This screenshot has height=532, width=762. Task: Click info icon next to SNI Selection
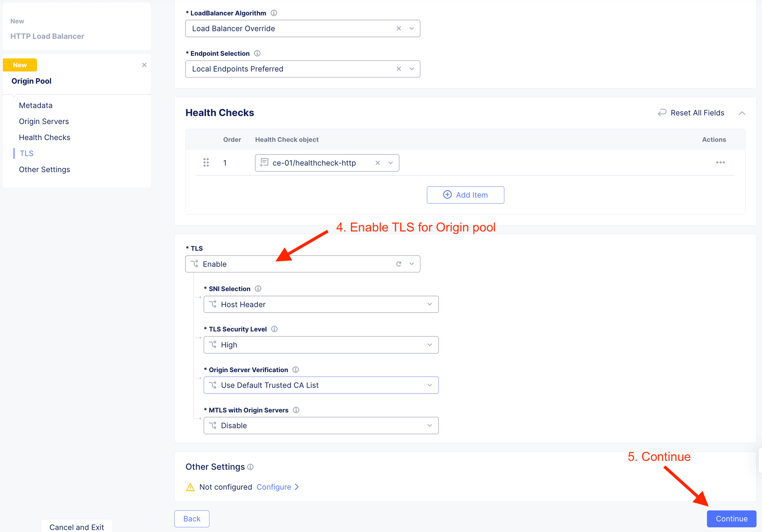[x=258, y=289]
